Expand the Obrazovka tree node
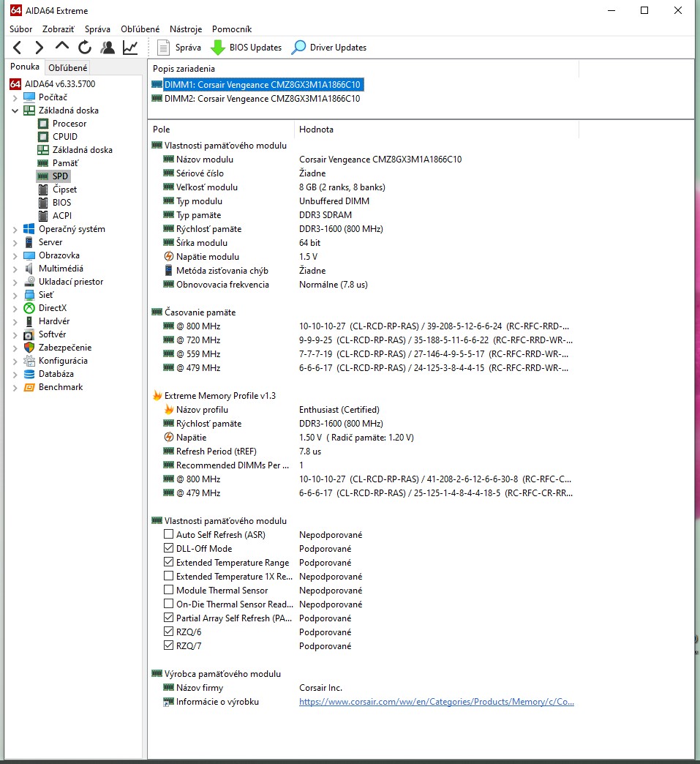The width and height of the screenshot is (700, 764). 15,255
